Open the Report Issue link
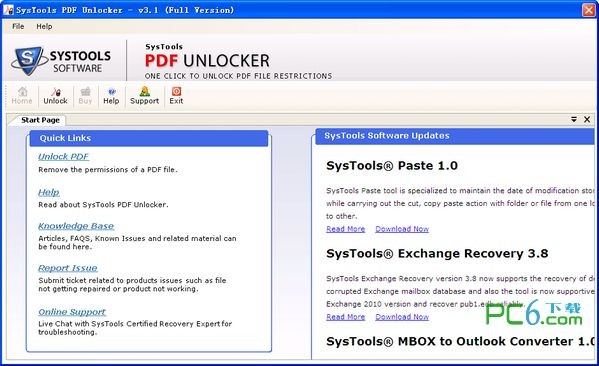The height and width of the screenshot is (366, 599). pyautogui.click(x=68, y=268)
